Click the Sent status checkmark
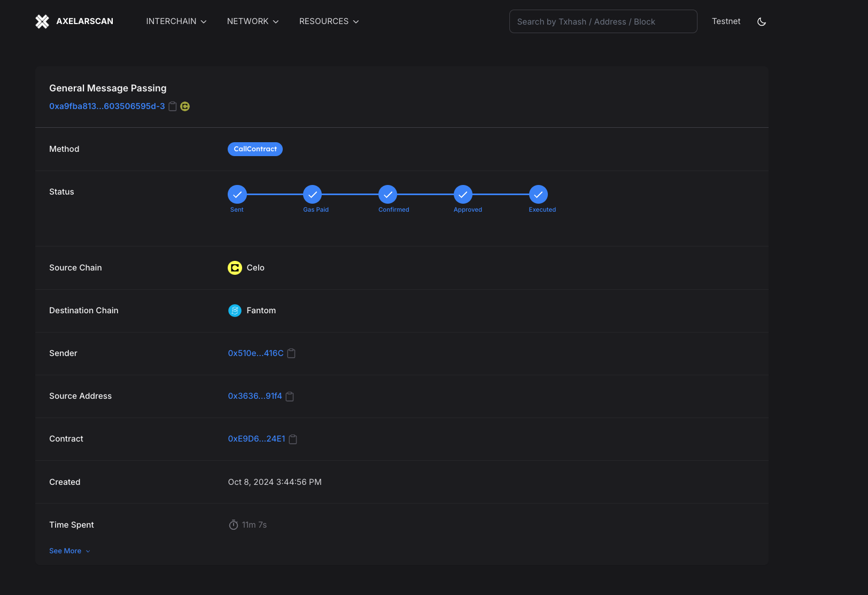Screen dimensions: 868x595 coord(237,195)
